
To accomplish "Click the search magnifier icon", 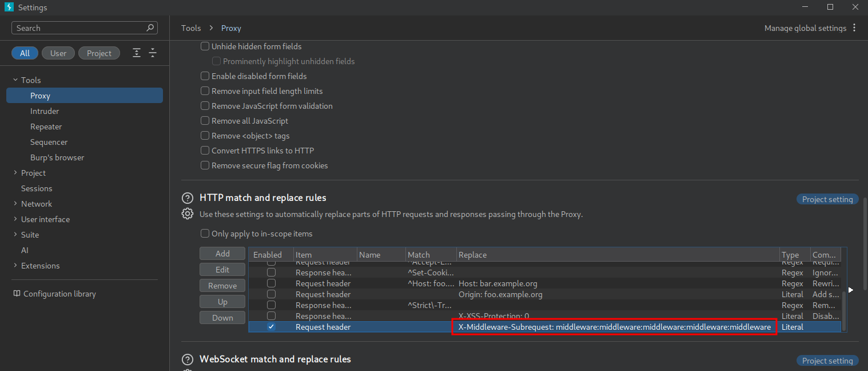I will [150, 27].
